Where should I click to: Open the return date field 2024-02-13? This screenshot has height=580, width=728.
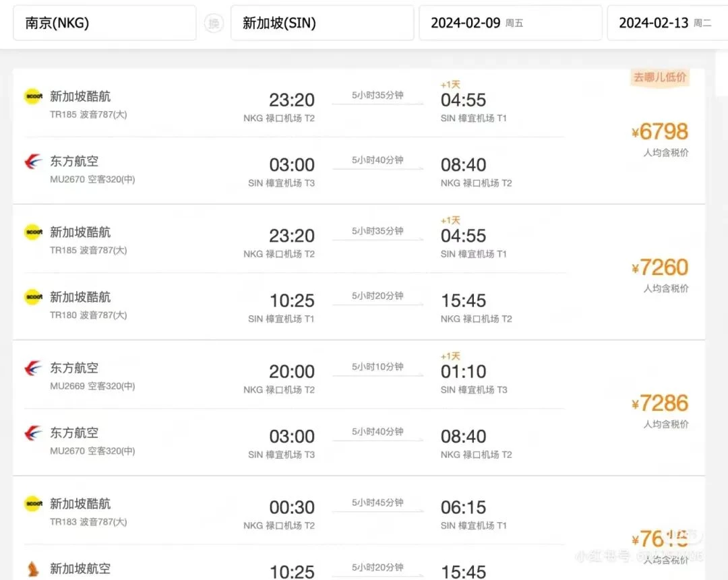pyautogui.click(x=667, y=23)
